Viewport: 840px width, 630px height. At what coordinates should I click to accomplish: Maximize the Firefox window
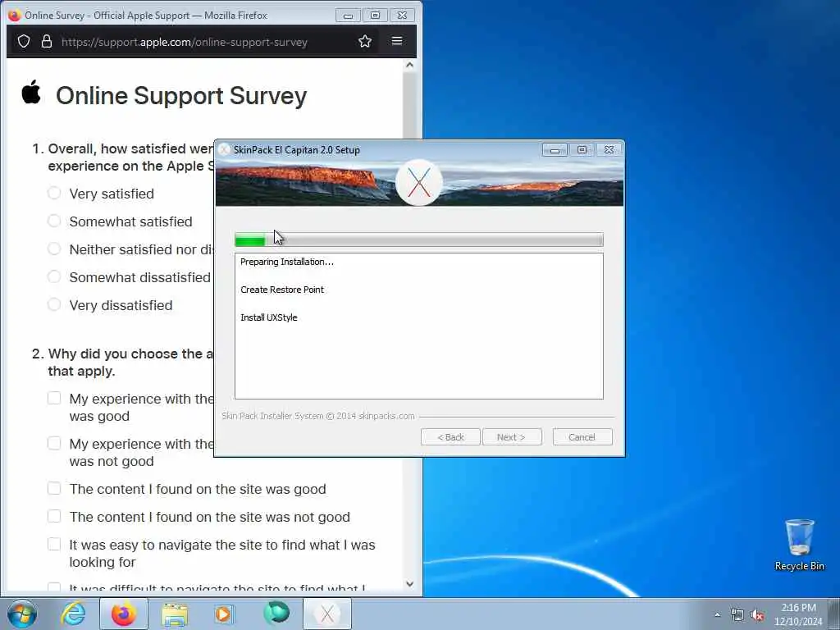pyautogui.click(x=375, y=15)
